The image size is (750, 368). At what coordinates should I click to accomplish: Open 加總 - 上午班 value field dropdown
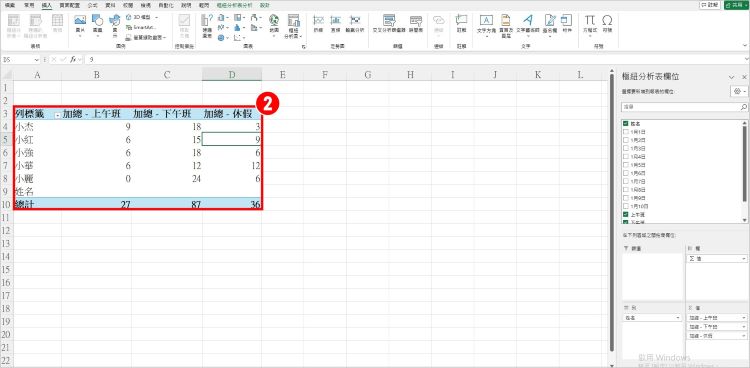pos(744,318)
